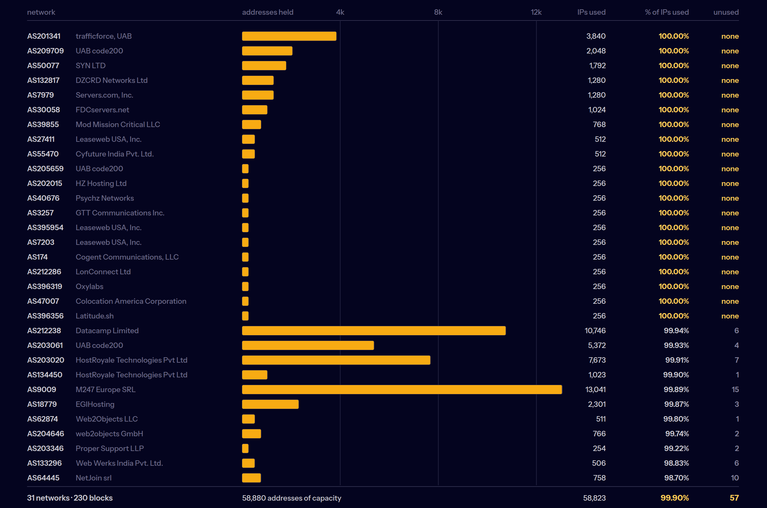767x508 pixels.
Task: Select the '31 networks · 230 blocks' summary
Action: (x=70, y=498)
